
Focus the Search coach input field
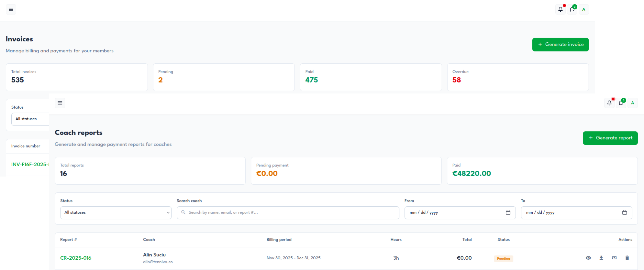coord(288,212)
